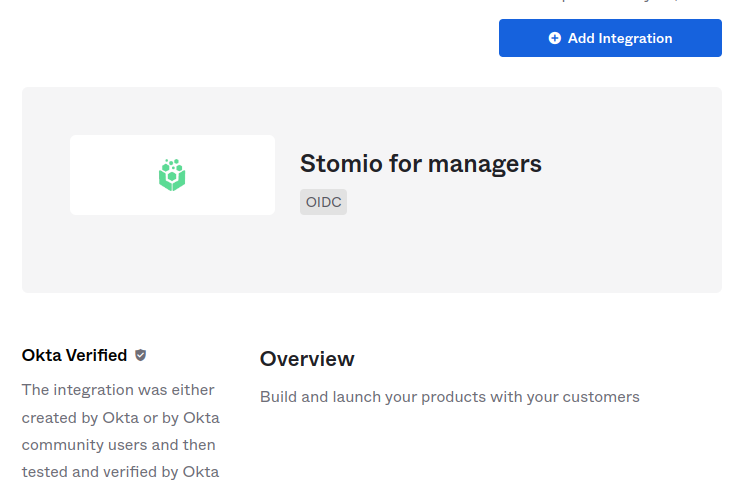The width and height of the screenshot is (741, 501).
Task: Click 'tested and verified by Okta' line
Action: coord(121,472)
